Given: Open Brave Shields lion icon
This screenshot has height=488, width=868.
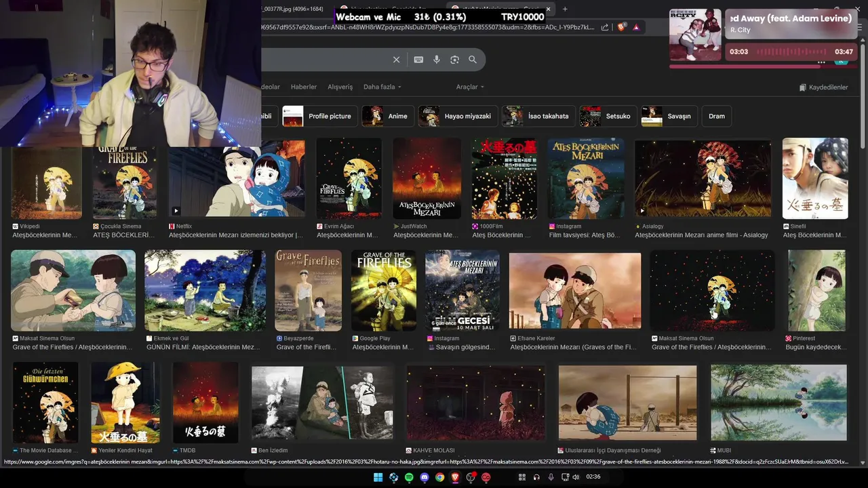Looking at the screenshot, I should coord(622,27).
